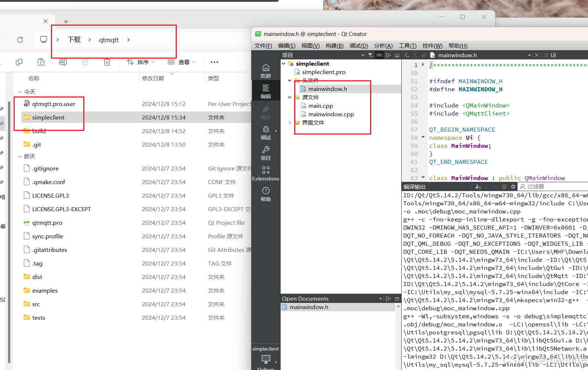This screenshot has height=370, width=588.
Task: Click qtmqtt breadcrumb in address bar
Action: coord(109,40)
